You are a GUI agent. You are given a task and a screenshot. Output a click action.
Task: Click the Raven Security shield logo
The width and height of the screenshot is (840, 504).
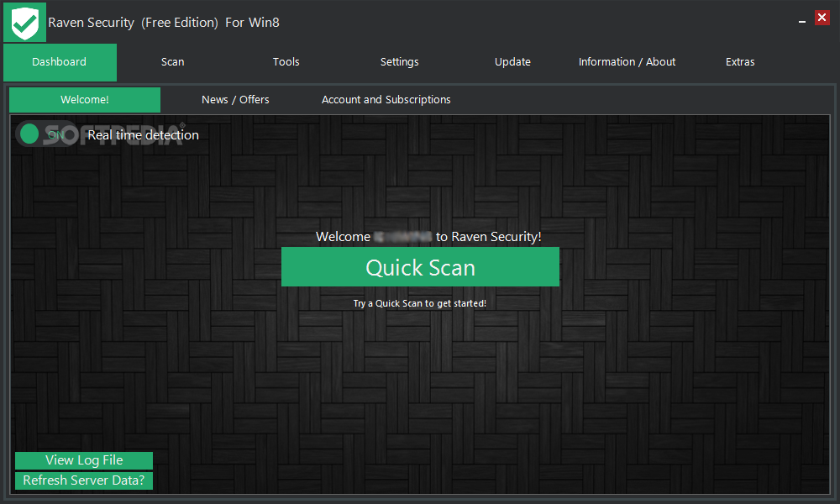click(24, 22)
